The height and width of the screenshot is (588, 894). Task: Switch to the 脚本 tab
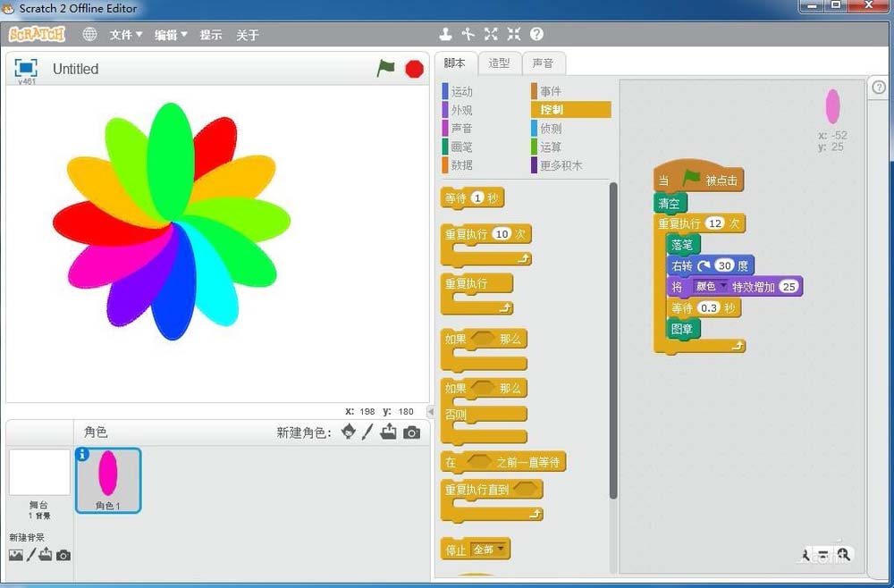pos(454,63)
